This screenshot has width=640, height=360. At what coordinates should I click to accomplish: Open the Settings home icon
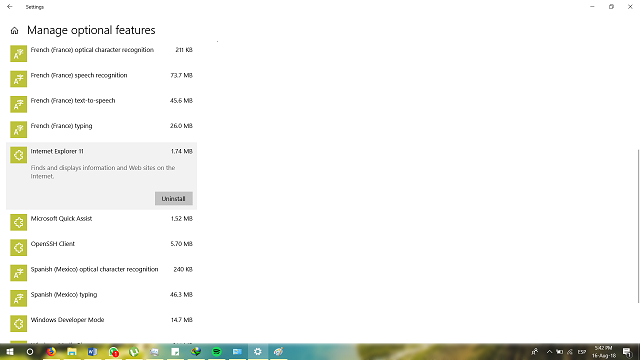coord(14,31)
